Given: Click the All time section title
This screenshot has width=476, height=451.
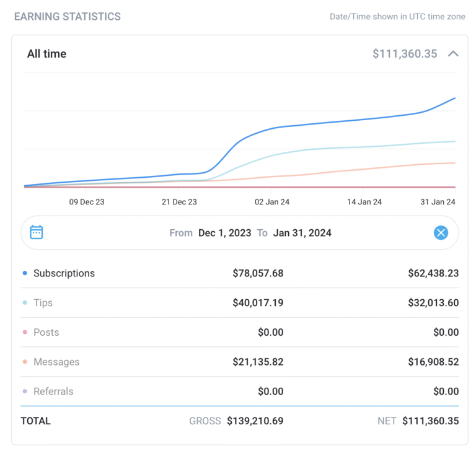Looking at the screenshot, I should [x=46, y=54].
